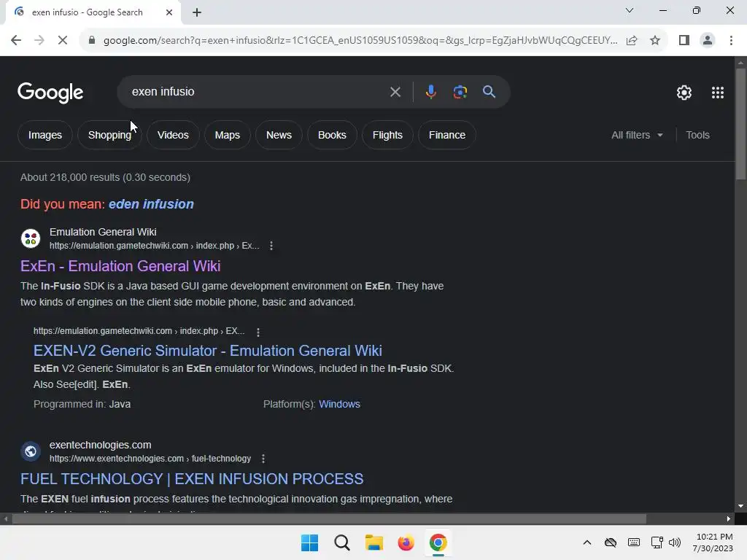Open more options for EXEN-V2 result
This screenshot has height=560, width=747.
258,332
